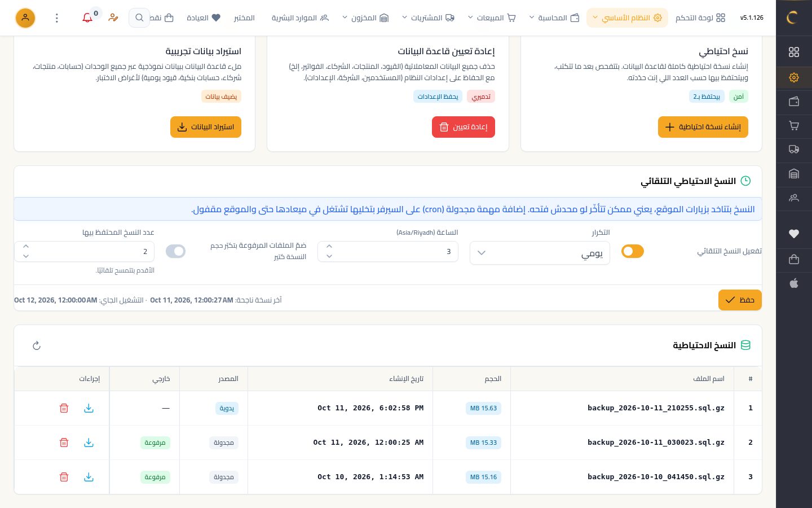Open the user profile avatar
Viewport: 812px width, 508px height.
pyautogui.click(x=25, y=18)
